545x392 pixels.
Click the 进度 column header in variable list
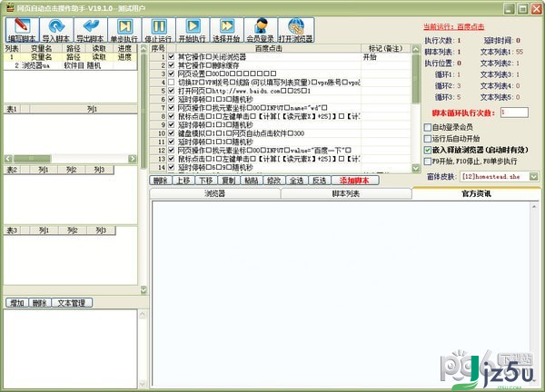coord(124,48)
